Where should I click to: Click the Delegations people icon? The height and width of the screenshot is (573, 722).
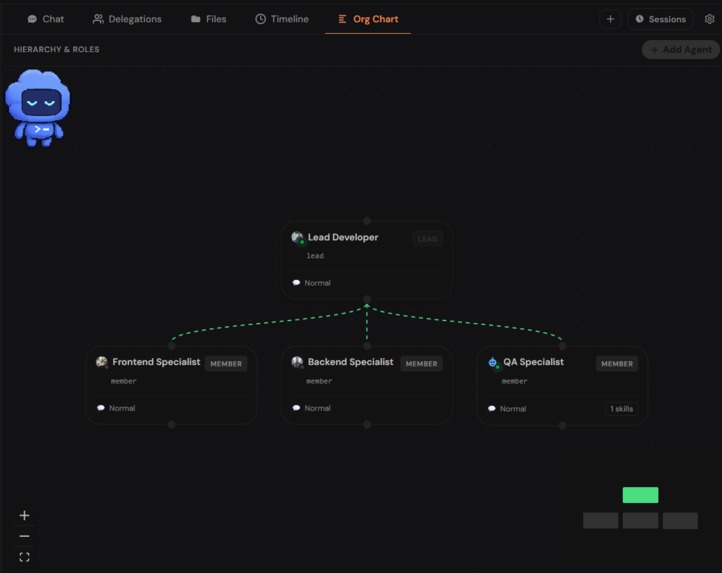(98, 19)
